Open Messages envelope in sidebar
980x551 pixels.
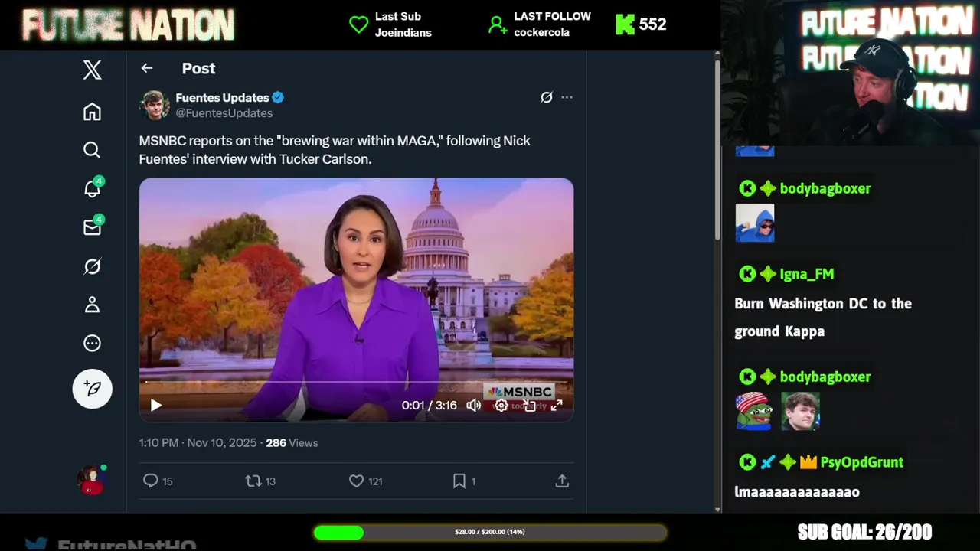tap(92, 227)
